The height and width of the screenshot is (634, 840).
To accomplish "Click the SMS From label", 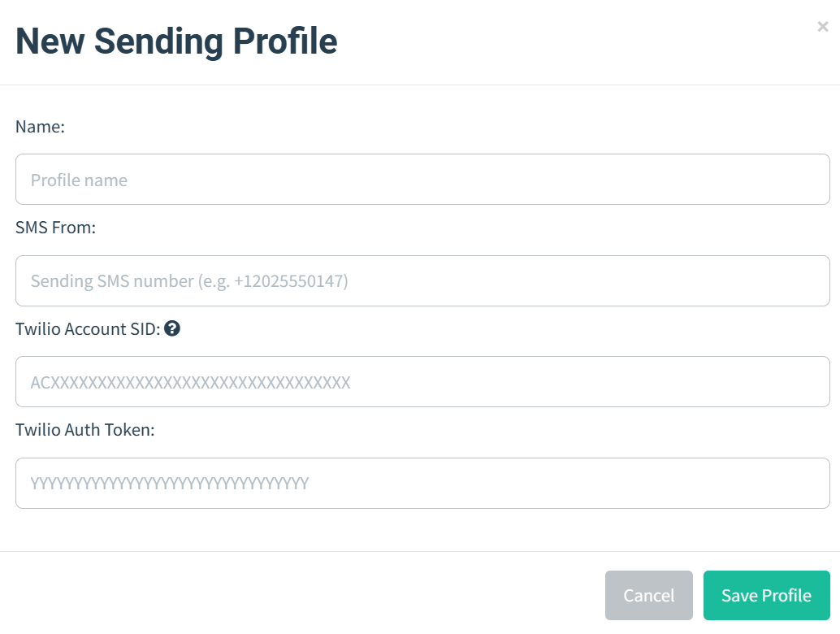I will [x=55, y=228].
